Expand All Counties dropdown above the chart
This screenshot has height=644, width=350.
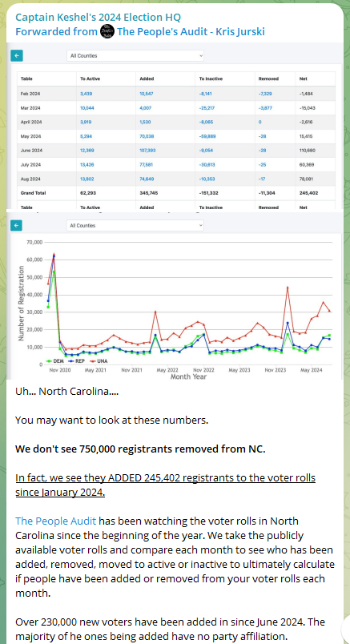click(135, 226)
